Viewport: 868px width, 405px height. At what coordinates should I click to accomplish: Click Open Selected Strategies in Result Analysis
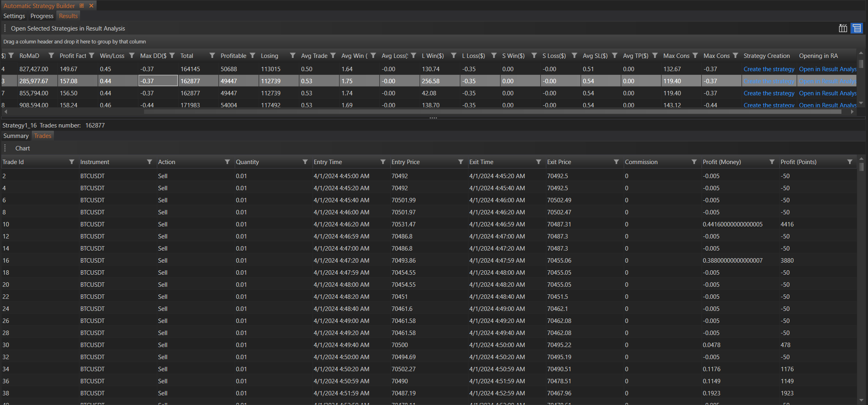[68, 29]
